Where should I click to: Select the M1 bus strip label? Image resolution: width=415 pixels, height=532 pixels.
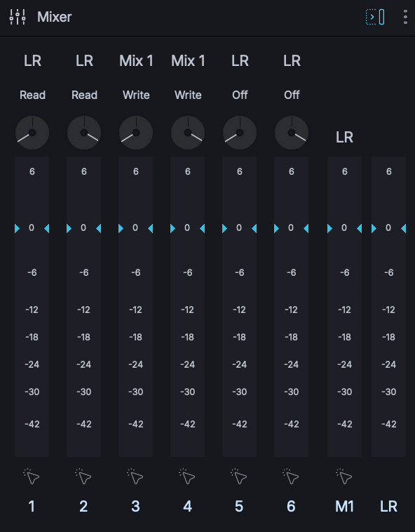click(x=344, y=506)
